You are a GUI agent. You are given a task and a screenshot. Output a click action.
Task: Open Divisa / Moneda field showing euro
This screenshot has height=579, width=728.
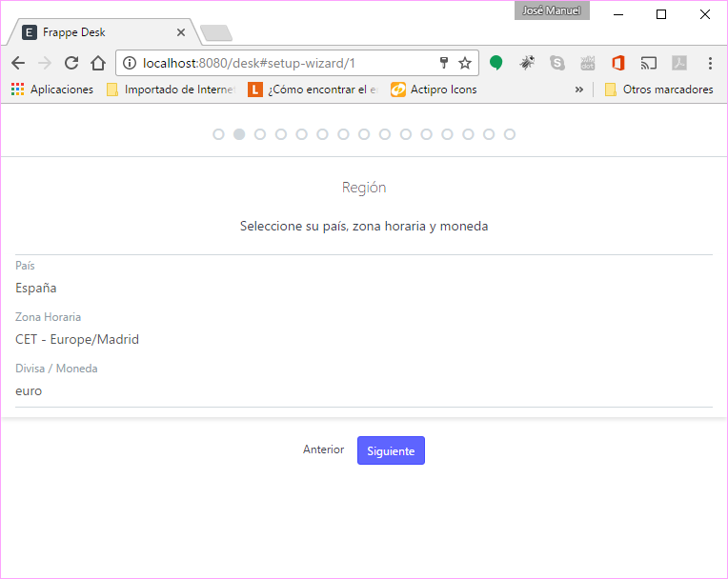coord(363,390)
